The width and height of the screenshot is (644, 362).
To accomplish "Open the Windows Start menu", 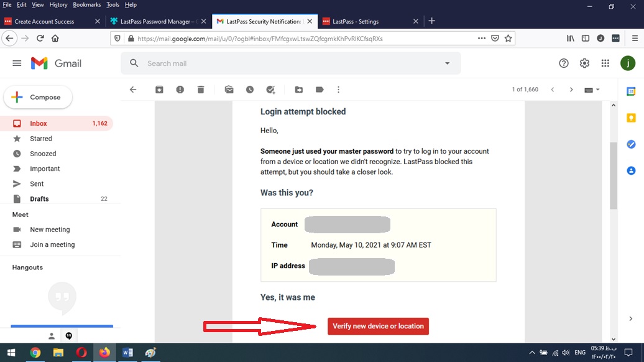I will [11, 353].
